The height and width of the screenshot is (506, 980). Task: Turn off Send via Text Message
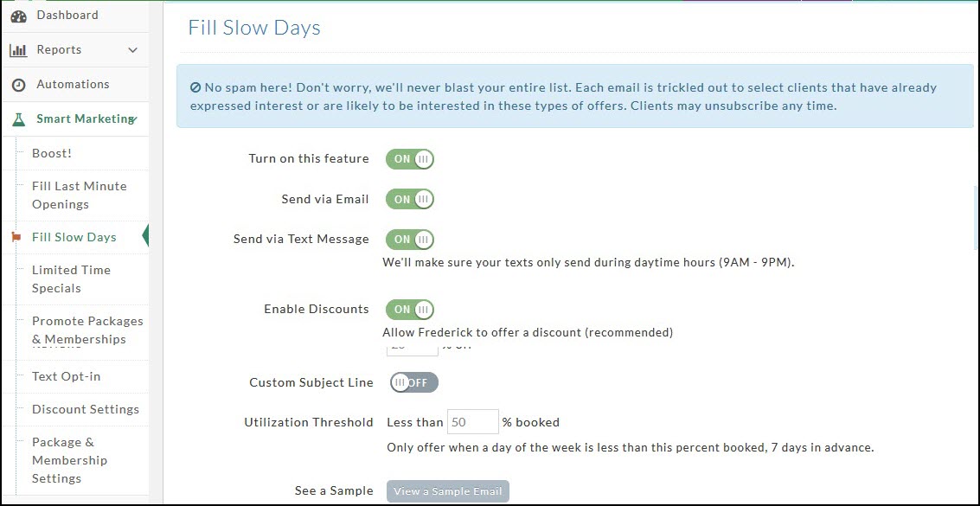[x=410, y=240]
